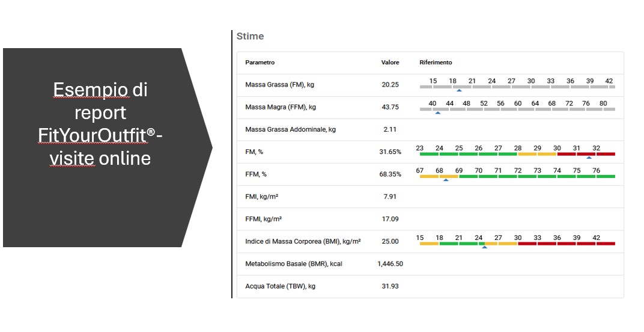
Task: Select the value 17.09
Action: click(390, 220)
